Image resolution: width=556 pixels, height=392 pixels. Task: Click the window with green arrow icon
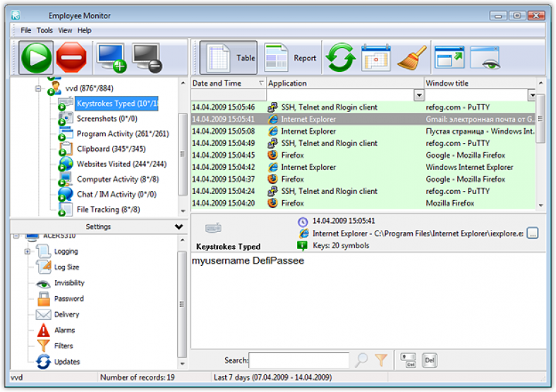(449, 57)
